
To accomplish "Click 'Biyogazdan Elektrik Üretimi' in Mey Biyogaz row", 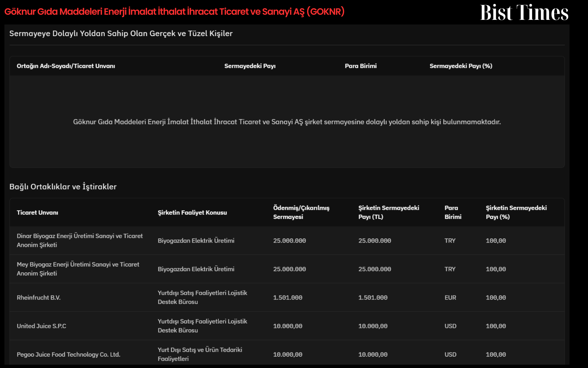I will pos(196,269).
